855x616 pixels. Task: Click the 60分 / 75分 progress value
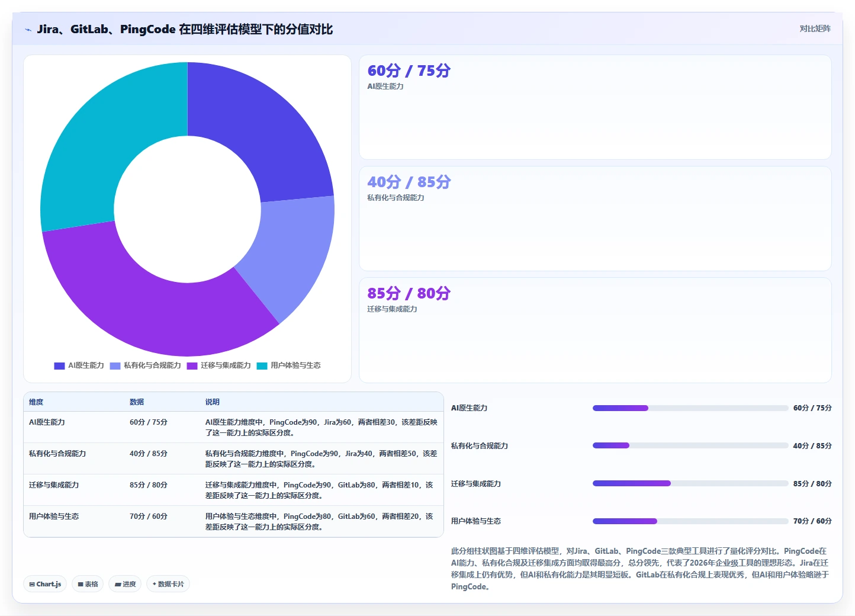pyautogui.click(x=812, y=408)
